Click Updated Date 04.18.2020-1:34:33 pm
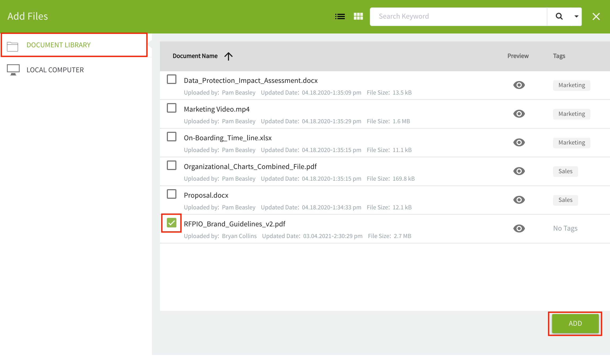This screenshot has width=610, height=364. coord(311,208)
